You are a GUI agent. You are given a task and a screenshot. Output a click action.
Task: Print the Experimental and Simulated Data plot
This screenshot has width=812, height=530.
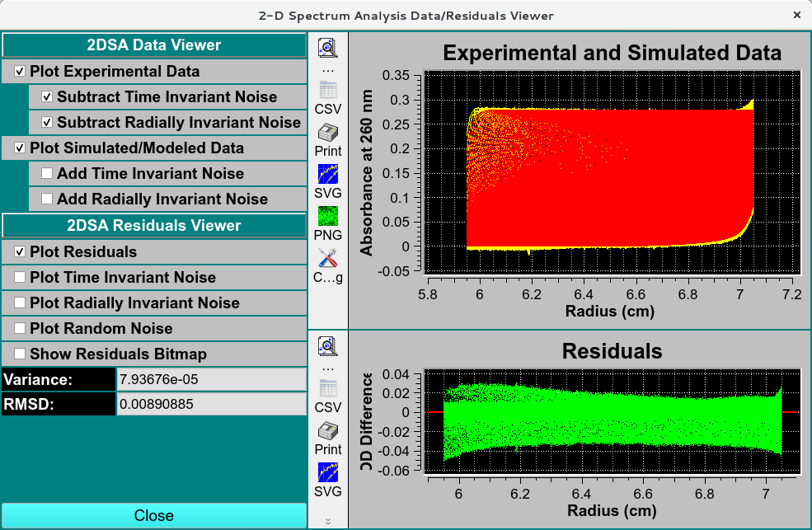coord(328,138)
